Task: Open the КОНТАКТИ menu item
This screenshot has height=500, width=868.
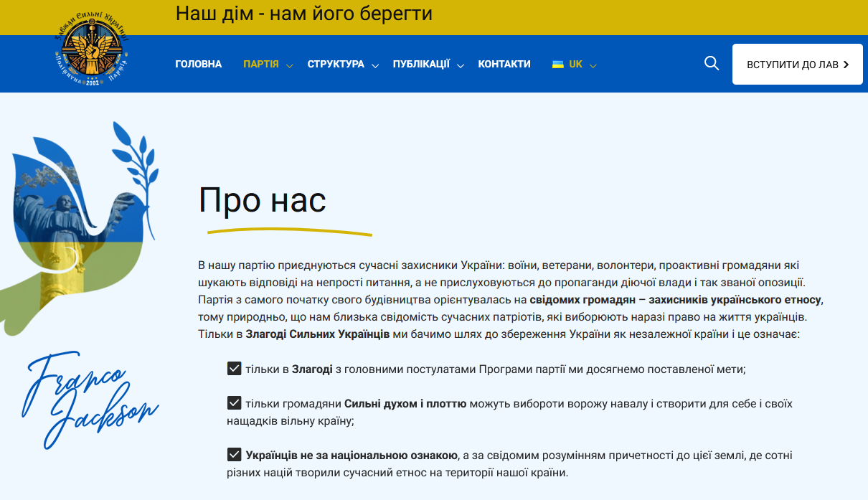Action: point(504,64)
